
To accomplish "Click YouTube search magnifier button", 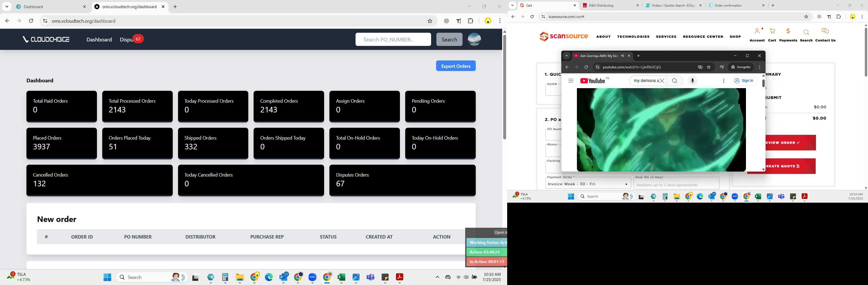I will pyautogui.click(x=674, y=81).
